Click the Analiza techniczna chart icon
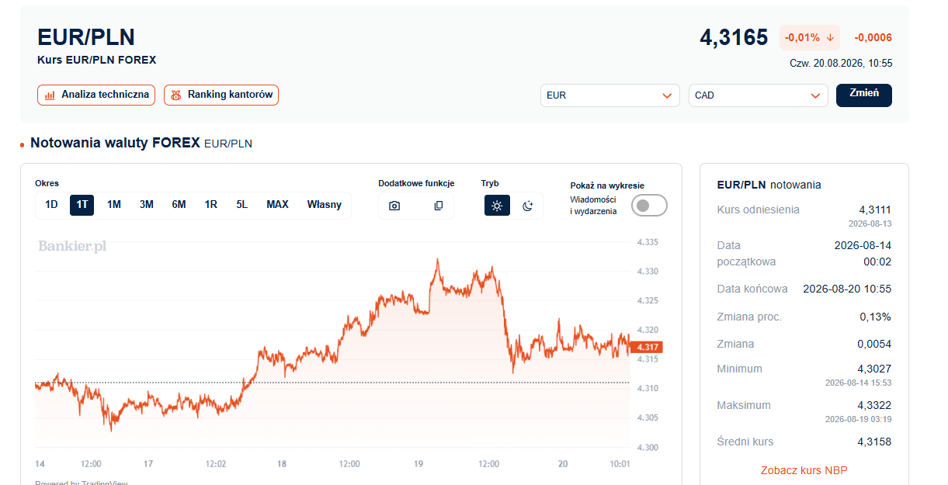 [x=50, y=95]
